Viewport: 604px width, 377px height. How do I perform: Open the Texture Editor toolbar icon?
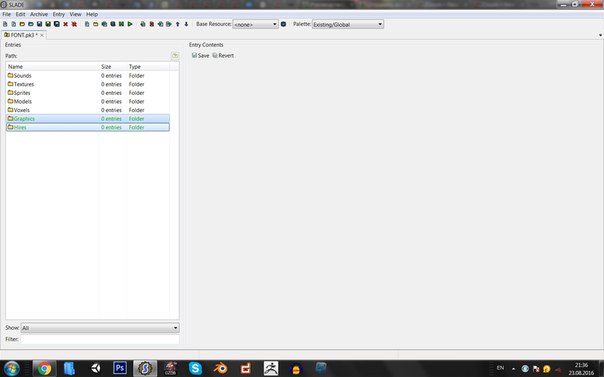[113, 24]
